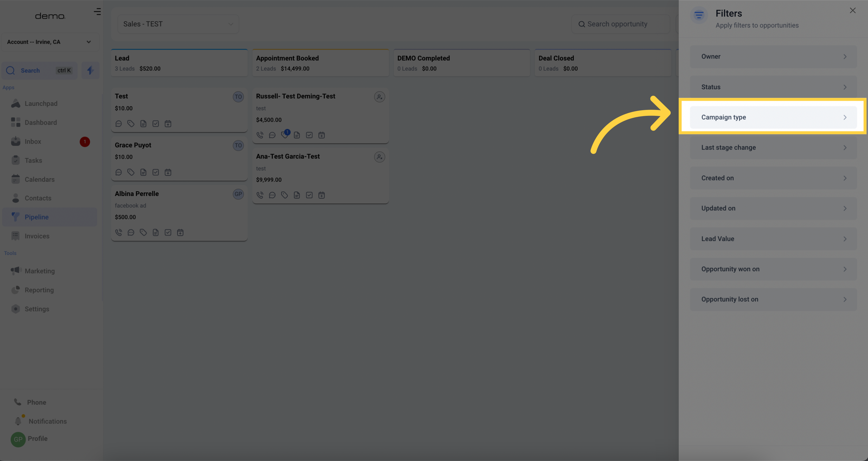
Task: Click the notes icon on Ana-Test Garcia-Test card
Action: click(297, 195)
